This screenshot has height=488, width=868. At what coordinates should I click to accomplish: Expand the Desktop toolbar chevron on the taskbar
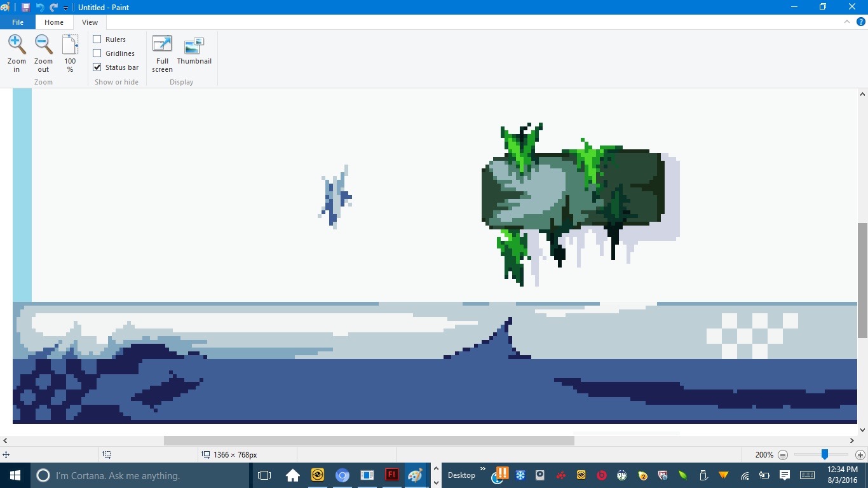(483, 470)
